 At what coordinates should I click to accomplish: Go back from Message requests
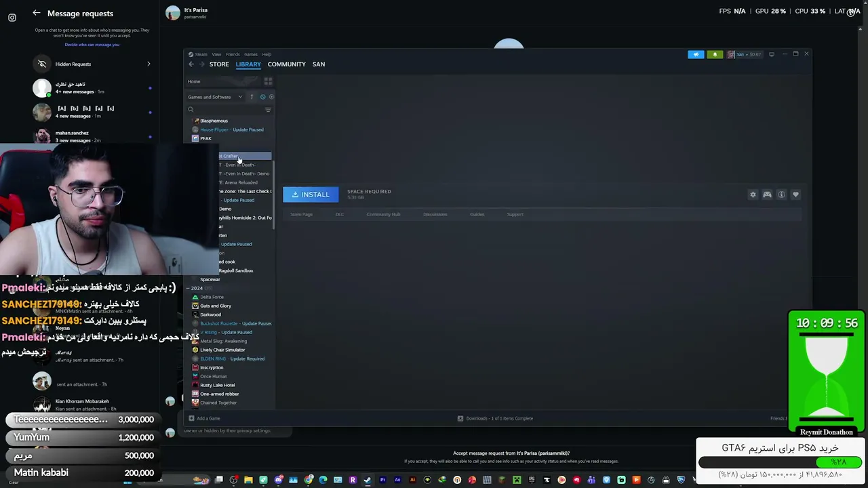point(37,13)
